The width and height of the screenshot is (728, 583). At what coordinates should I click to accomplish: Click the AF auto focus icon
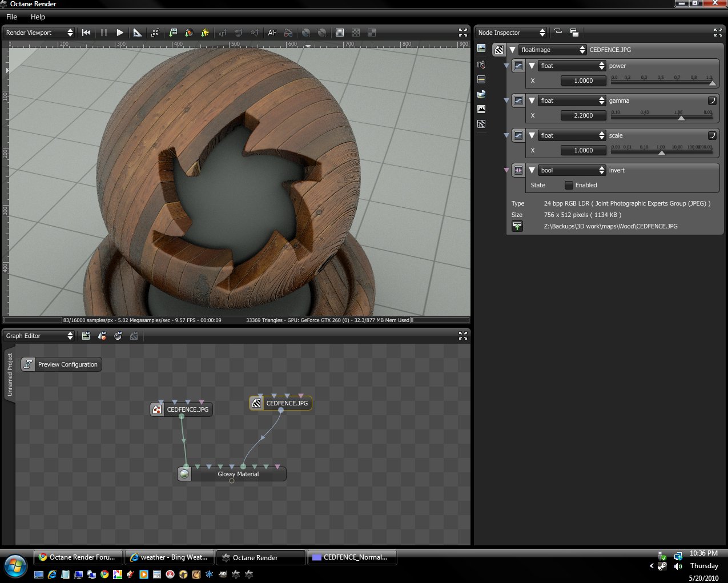pos(272,33)
